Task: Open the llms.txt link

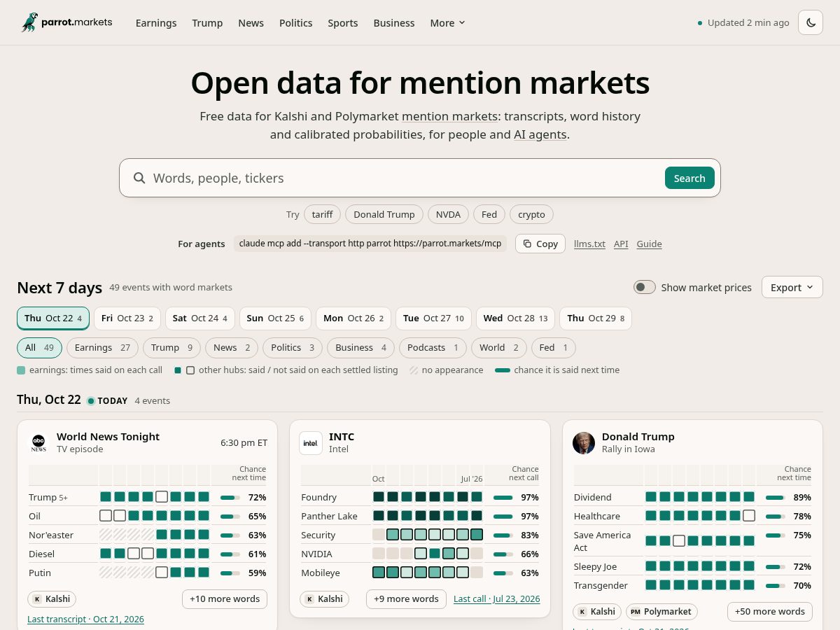Action: click(x=589, y=244)
